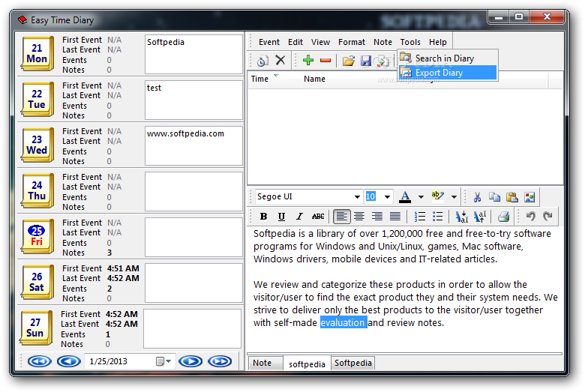This screenshot has height=392, width=585.
Task: Click the new timed event clock icon
Action: (262, 61)
